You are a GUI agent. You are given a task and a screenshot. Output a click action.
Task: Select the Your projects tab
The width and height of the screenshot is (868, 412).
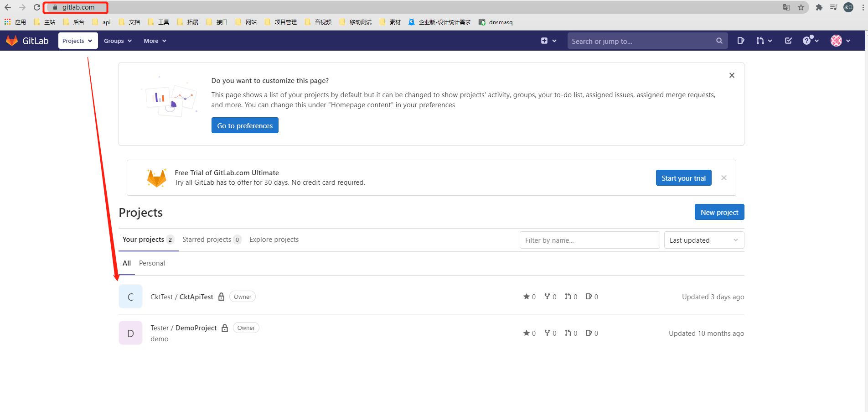click(x=148, y=240)
